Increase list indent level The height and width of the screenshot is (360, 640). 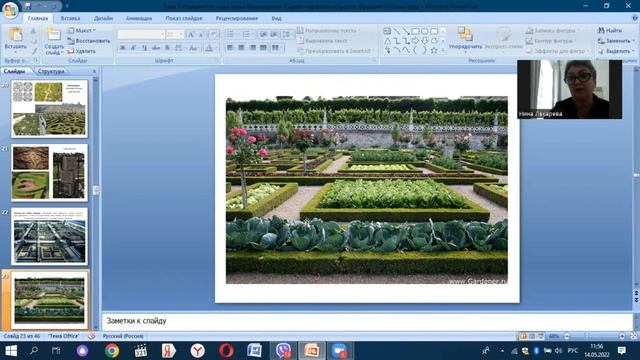[x=274, y=34]
